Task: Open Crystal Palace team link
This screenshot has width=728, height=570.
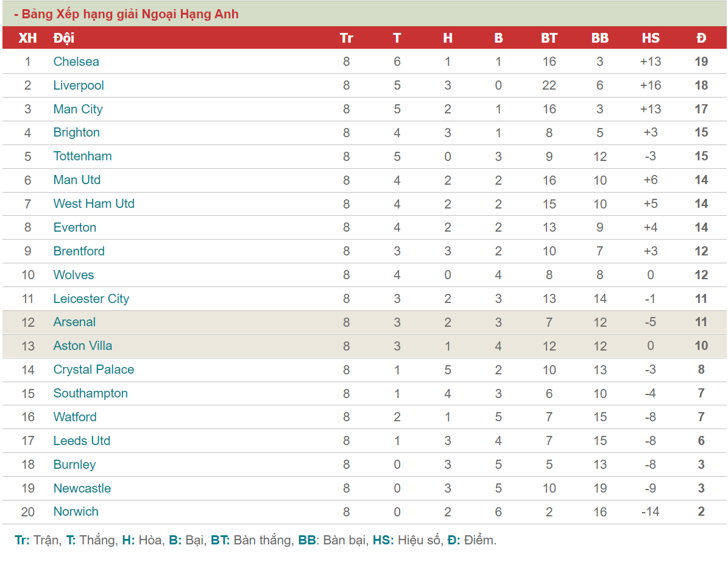Action: [94, 369]
